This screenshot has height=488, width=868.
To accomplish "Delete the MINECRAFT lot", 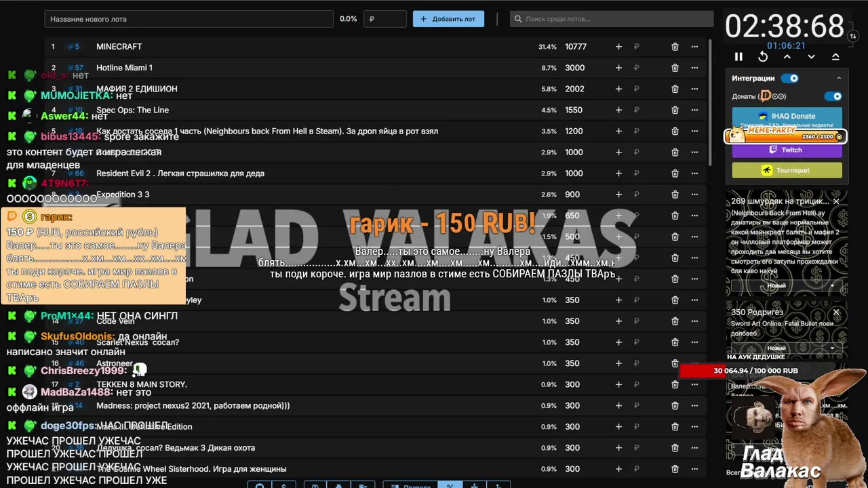I will (675, 47).
